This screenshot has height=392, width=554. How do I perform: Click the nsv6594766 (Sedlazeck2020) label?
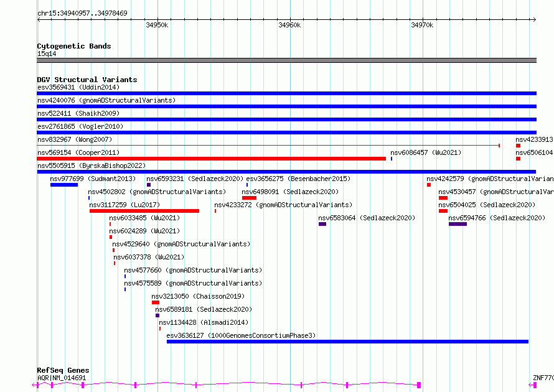point(497,218)
